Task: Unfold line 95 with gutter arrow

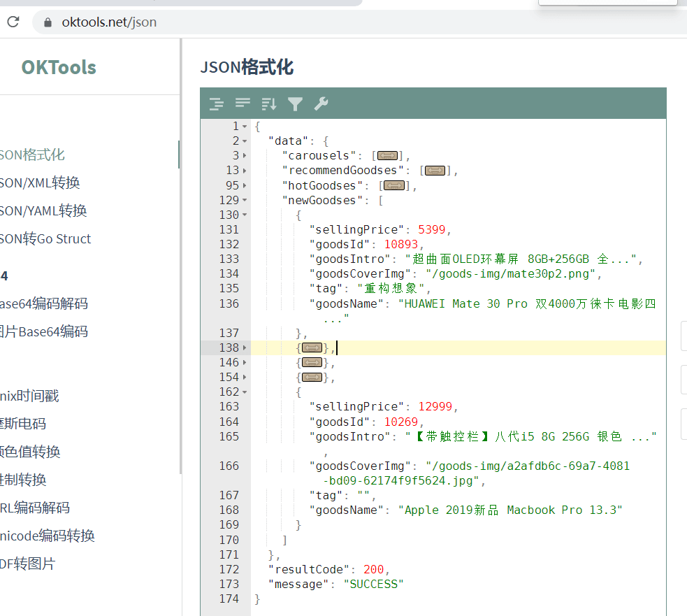Action: [245, 185]
